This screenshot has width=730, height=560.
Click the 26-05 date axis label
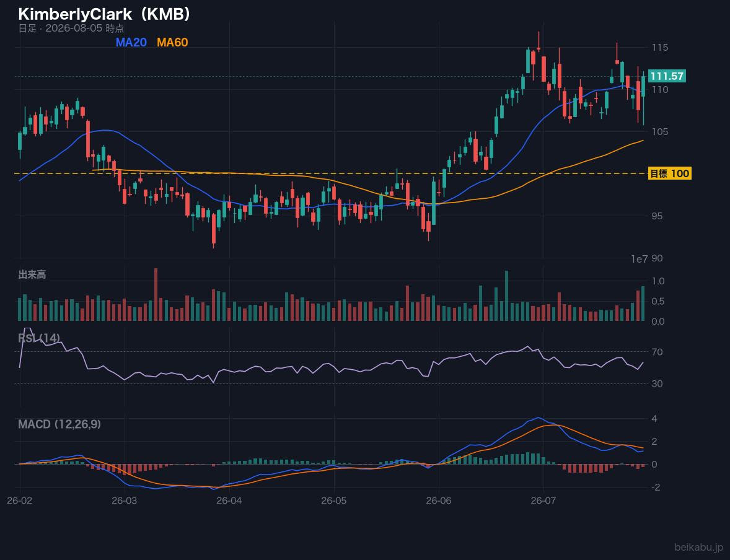coord(334,501)
